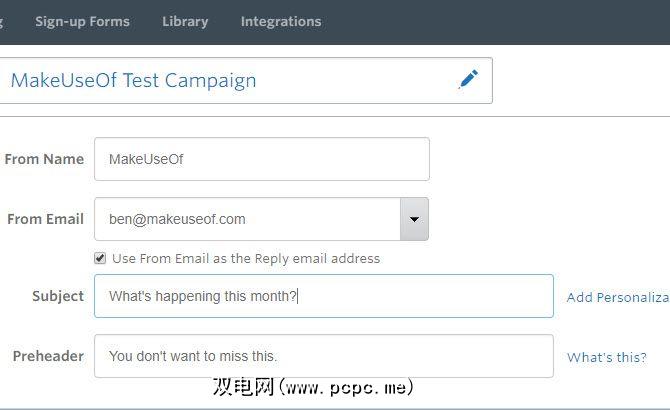670x410 pixels.
Task: Click into the Subject text field
Action: tap(323, 296)
